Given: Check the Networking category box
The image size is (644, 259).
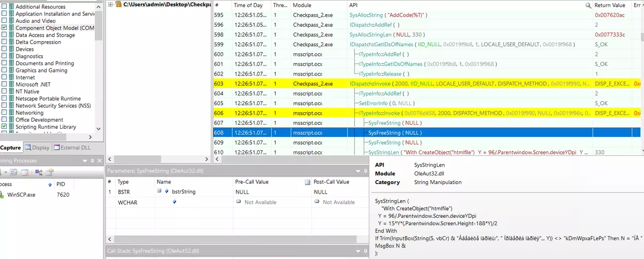Looking at the screenshot, I should pos(5,113).
